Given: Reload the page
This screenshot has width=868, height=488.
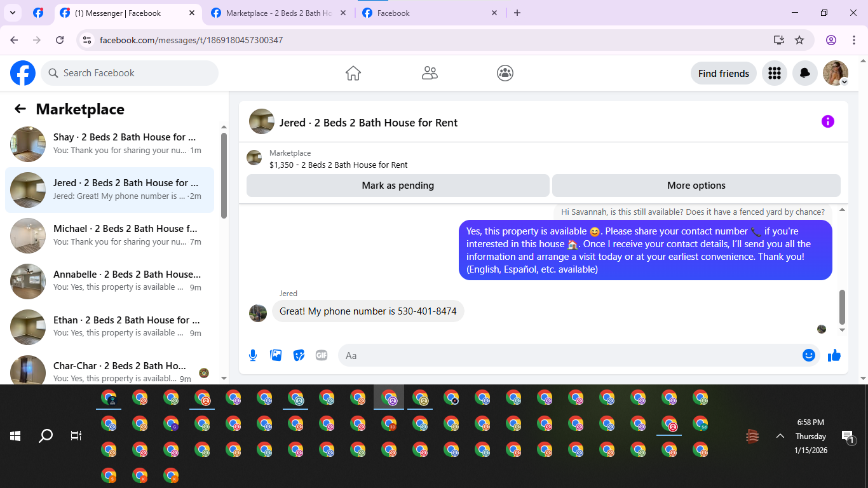Looking at the screenshot, I should tap(60, 40).
